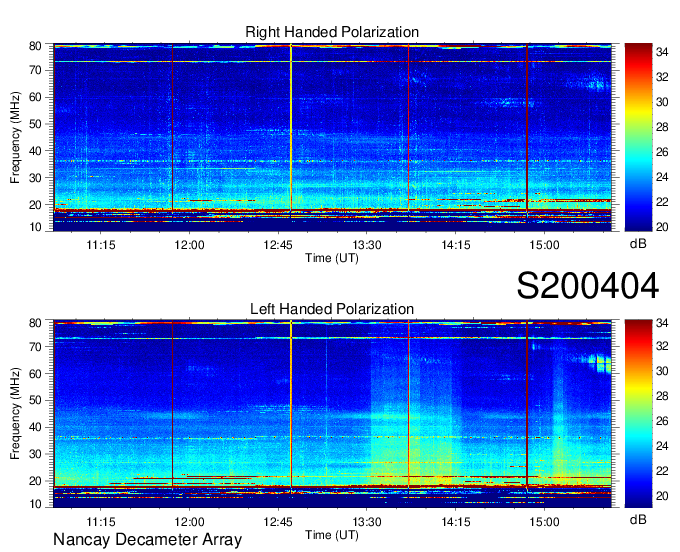Click "14:15" tick on Left Handed time axis
The image size is (680, 552).
(456, 522)
